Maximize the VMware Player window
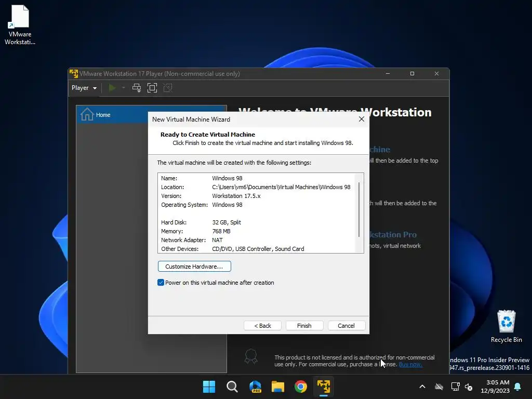 tap(412, 74)
